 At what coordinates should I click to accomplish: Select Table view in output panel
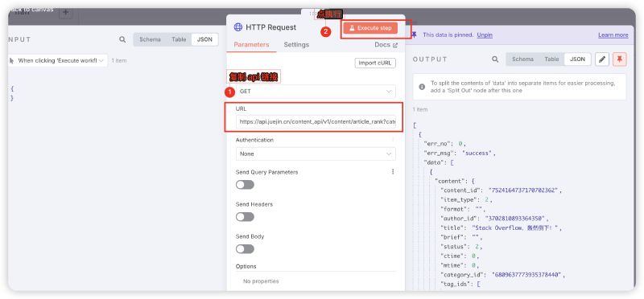[551, 59]
